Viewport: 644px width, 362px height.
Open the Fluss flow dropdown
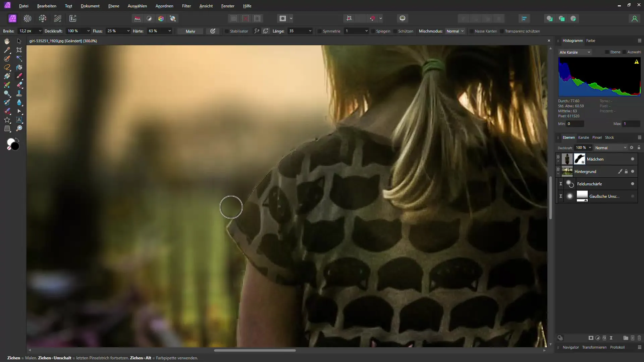click(x=128, y=31)
